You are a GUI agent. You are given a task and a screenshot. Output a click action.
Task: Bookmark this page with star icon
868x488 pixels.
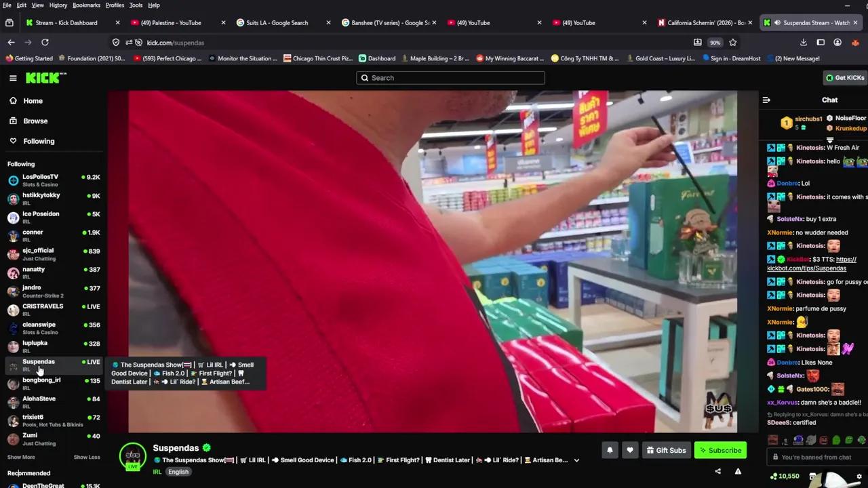point(732,42)
